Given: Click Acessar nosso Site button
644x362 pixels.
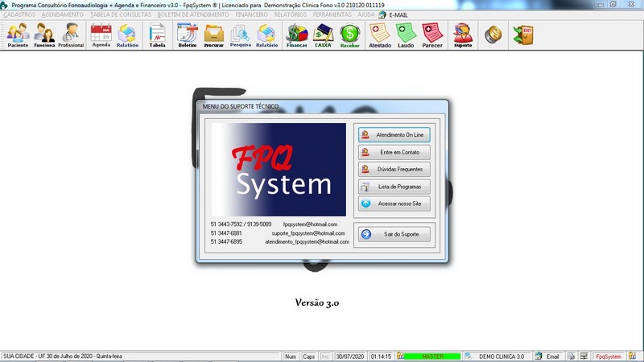Looking at the screenshot, I should coord(394,204).
